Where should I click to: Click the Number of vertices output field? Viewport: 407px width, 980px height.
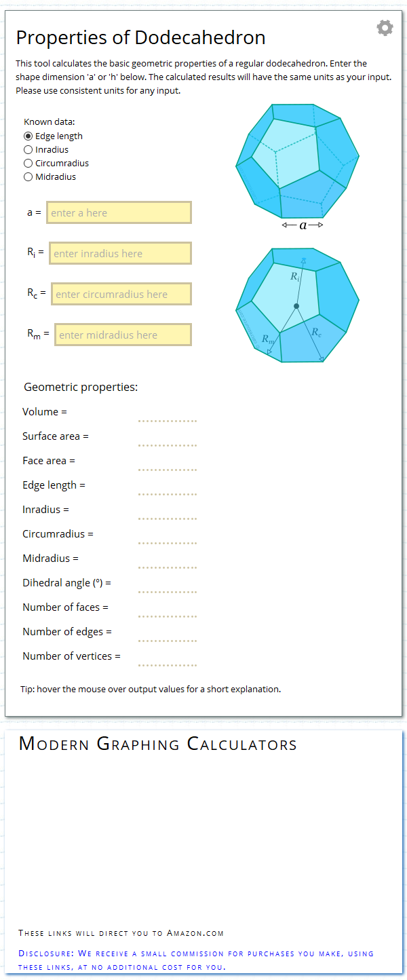[x=167, y=664]
